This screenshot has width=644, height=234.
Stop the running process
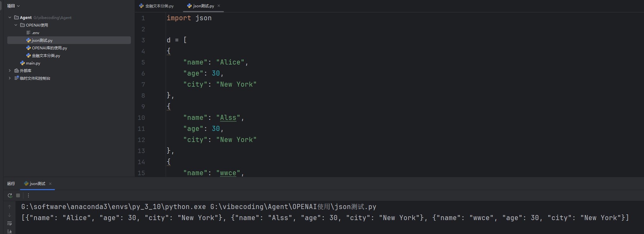pos(18,195)
